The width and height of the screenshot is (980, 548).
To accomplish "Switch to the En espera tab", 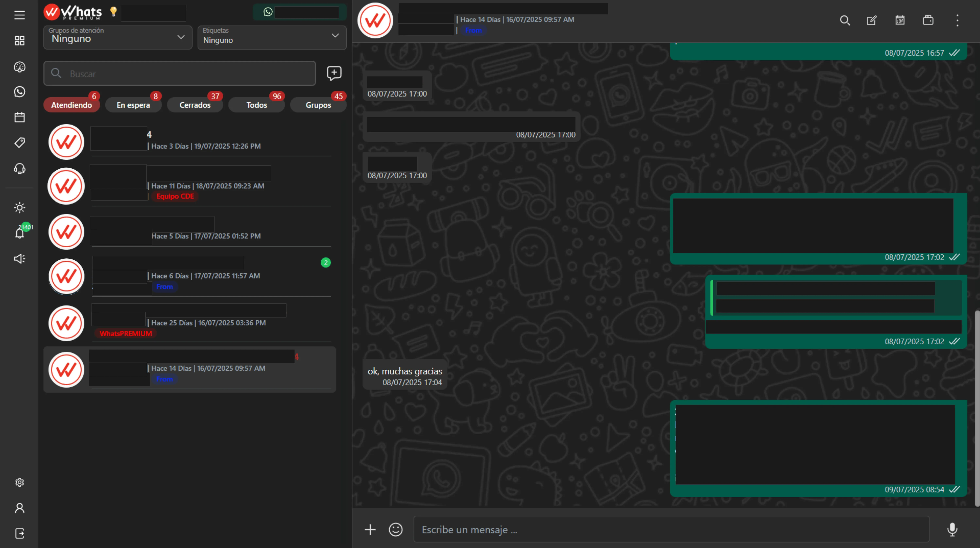I will 133,105.
